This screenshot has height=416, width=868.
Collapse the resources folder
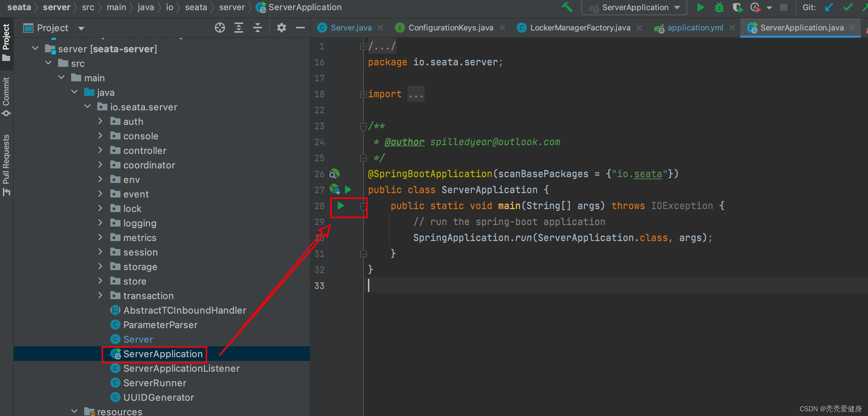tap(74, 411)
